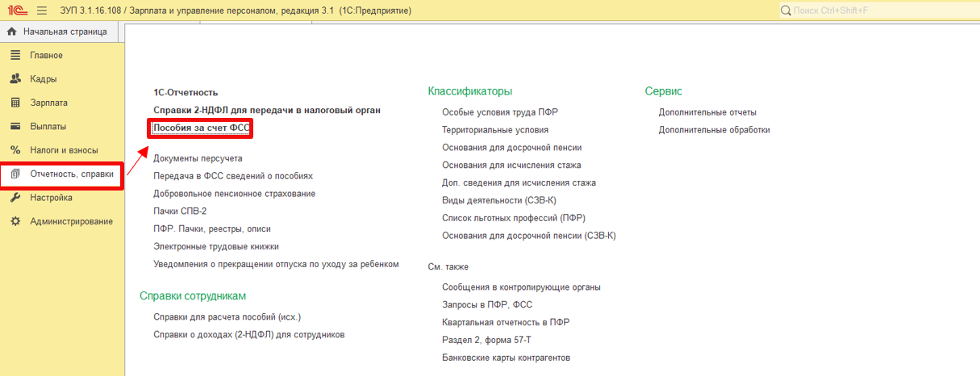Open Электронные трудовые книжки

[x=215, y=246]
